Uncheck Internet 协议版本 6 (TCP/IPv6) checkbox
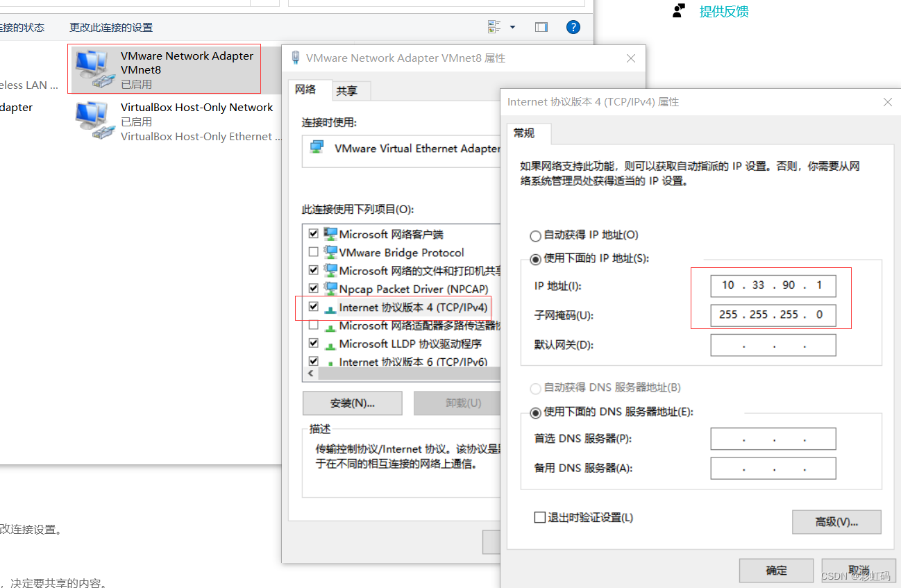Screen dimensions: 901x588 coord(314,361)
